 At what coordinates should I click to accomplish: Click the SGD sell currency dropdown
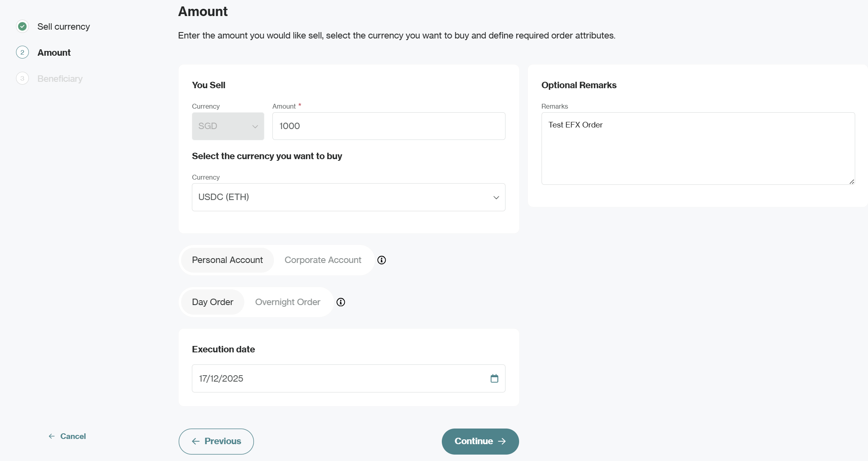click(228, 126)
